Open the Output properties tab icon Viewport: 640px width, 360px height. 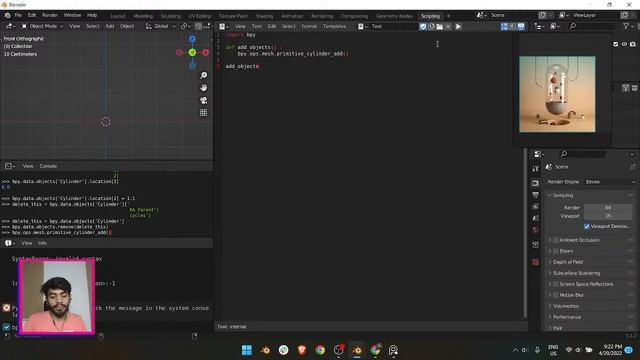536,195
